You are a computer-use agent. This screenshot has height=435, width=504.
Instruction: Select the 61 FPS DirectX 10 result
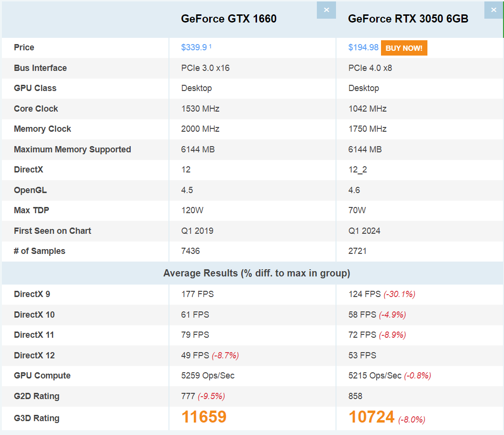click(195, 315)
